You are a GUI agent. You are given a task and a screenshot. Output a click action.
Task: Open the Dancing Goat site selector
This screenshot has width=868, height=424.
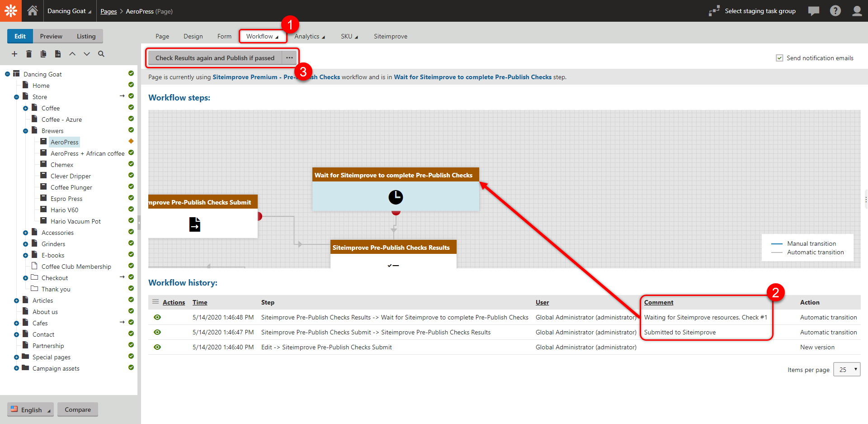[69, 11]
